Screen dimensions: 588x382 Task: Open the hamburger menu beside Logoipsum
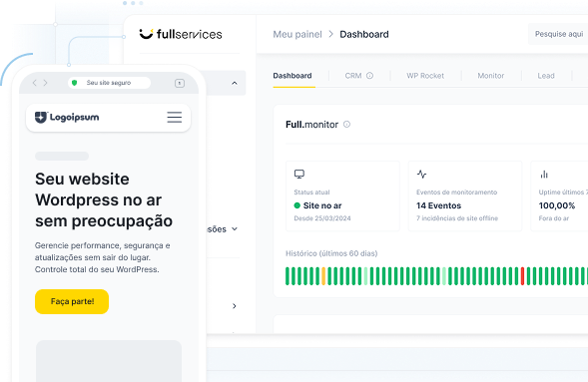pos(175,118)
